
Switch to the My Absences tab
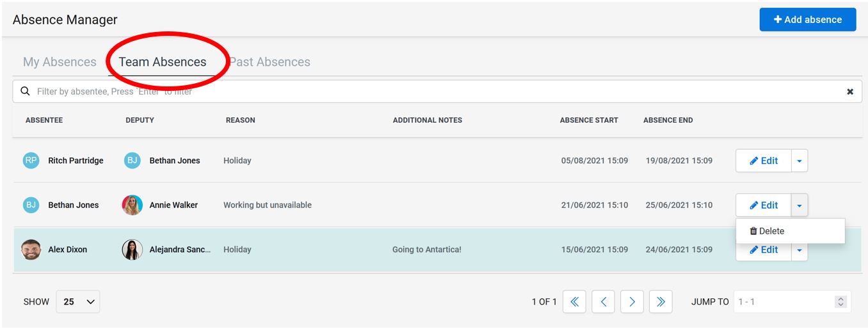pyautogui.click(x=60, y=62)
